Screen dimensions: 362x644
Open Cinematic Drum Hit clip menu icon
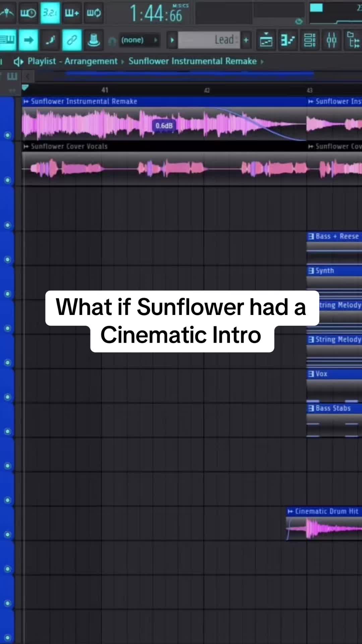[290, 512]
